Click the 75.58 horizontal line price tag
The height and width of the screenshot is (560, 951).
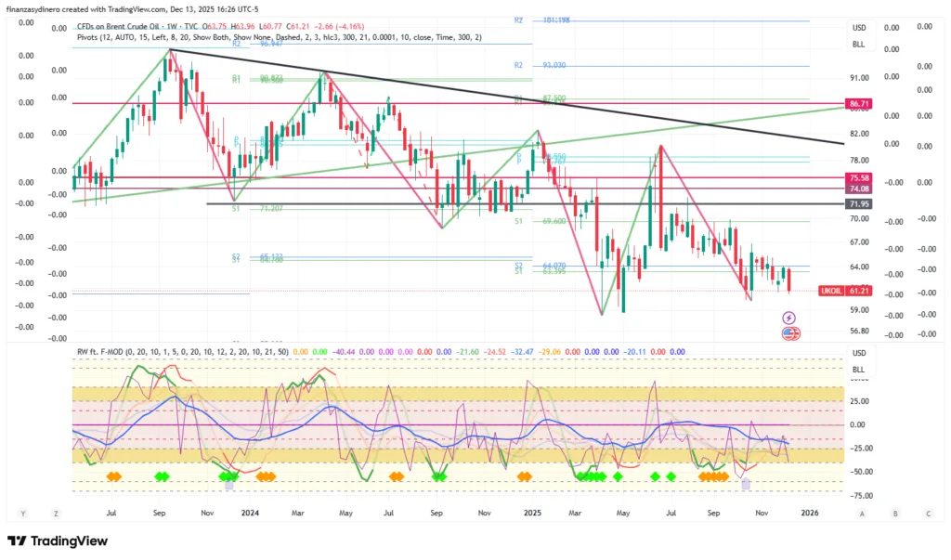click(x=858, y=177)
